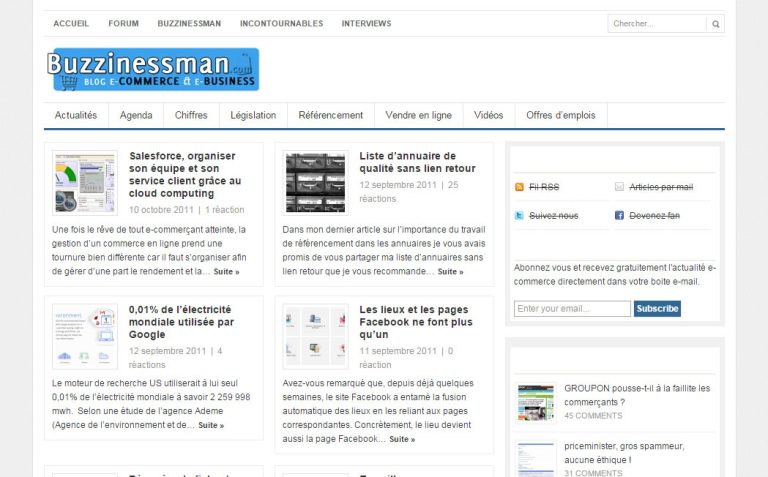Click the priceminister post thumbnail
This screenshot has height=477, width=768.
point(536,459)
